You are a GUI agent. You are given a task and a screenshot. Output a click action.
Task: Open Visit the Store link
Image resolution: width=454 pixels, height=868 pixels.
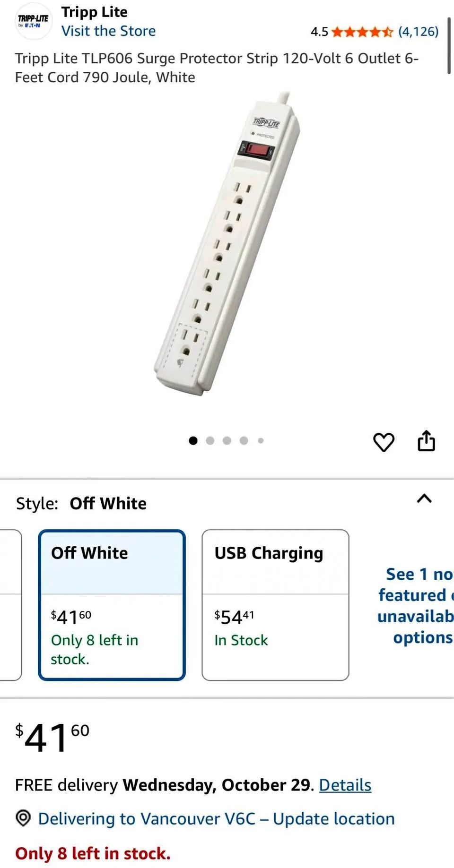pos(108,31)
